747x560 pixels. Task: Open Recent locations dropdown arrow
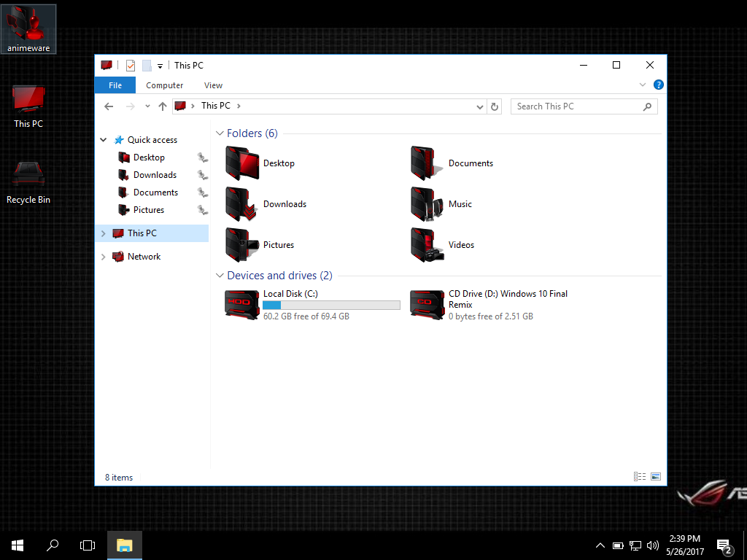[x=147, y=106]
